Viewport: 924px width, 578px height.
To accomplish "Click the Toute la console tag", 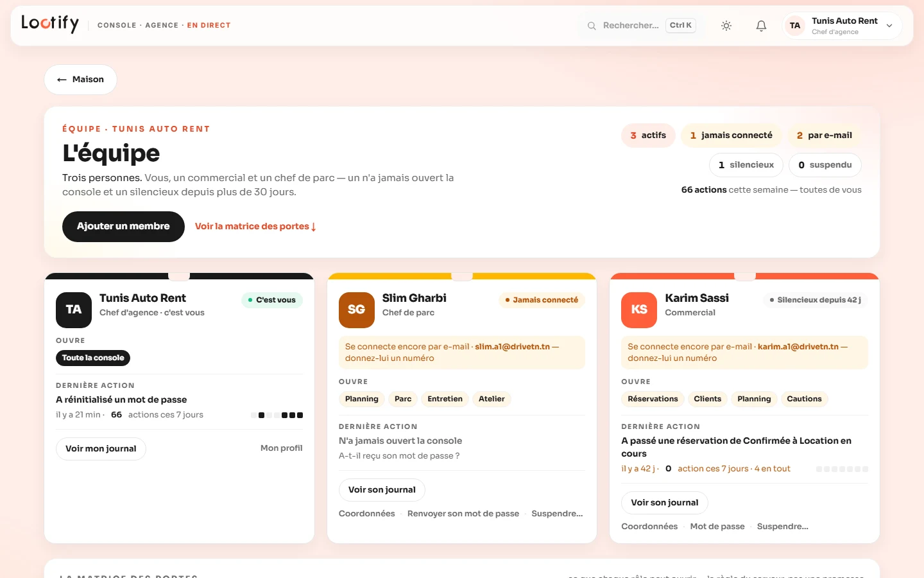I will (x=93, y=358).
